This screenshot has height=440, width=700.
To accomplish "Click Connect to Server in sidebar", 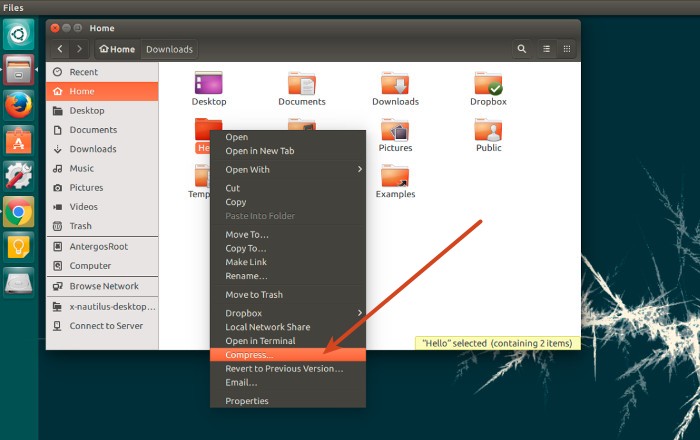I will pos(102,326).
